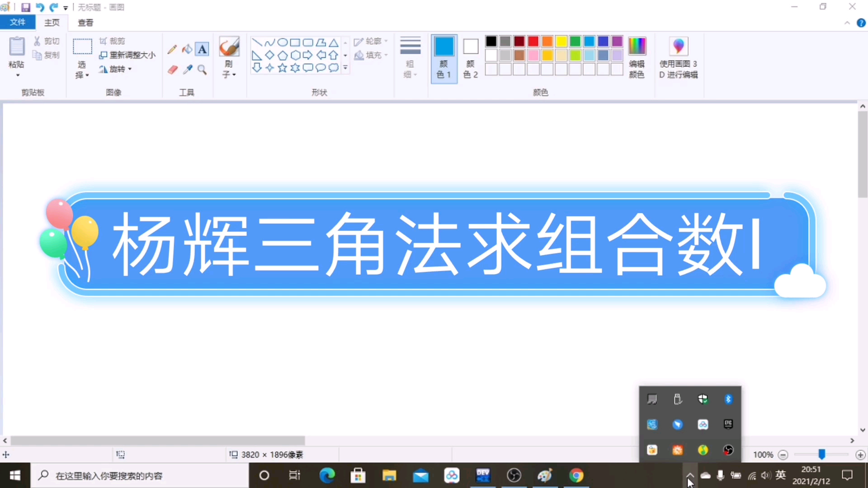Screen dimensions: 868x488
Task: Select the Pencil tool
Action: (172, 49)
